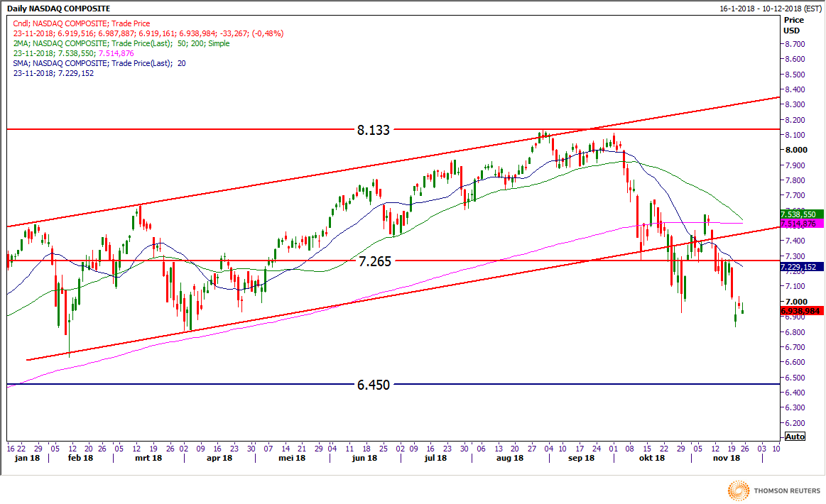
Task: Click the 8.700 price axis label
Action: (795, 44)
